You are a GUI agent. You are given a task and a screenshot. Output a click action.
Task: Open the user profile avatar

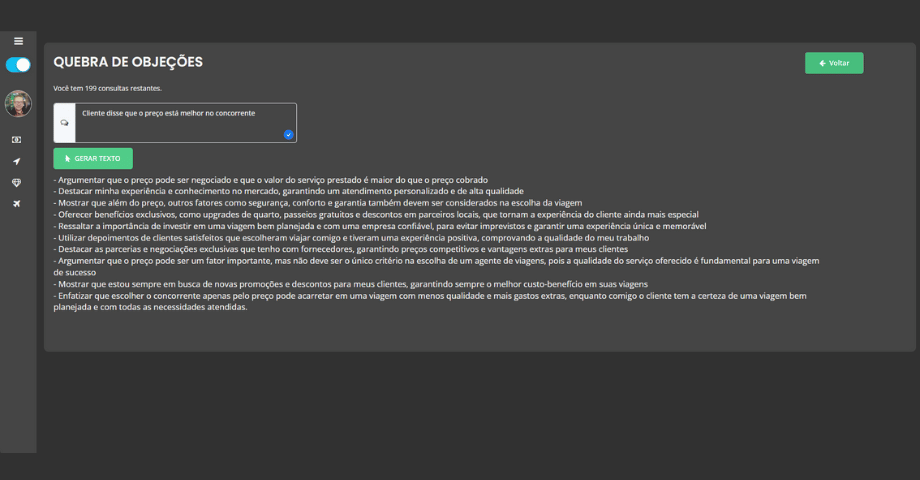click(x=18, y=103)
